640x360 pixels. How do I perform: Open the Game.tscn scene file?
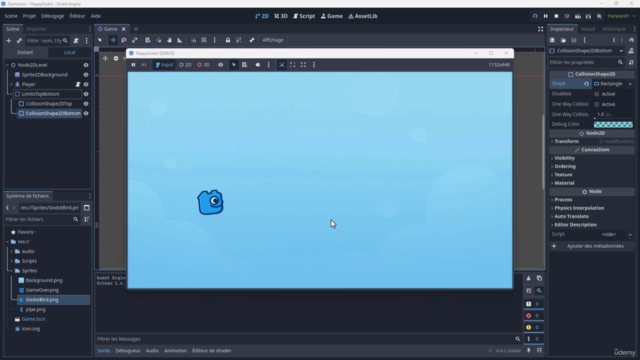[x=33, y=319]
